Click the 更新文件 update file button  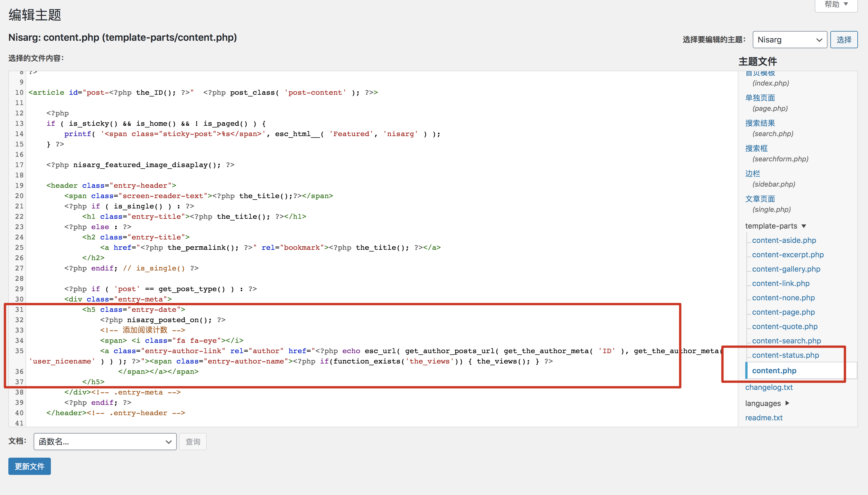(29, 466)
